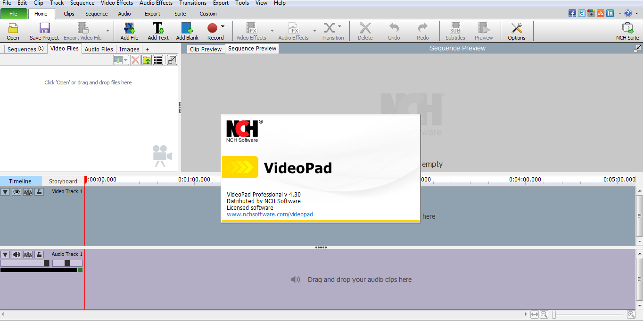This screenshot has height=321, width=644.
Task: Open the Clips ribbon tab
Action: [69, 14]
